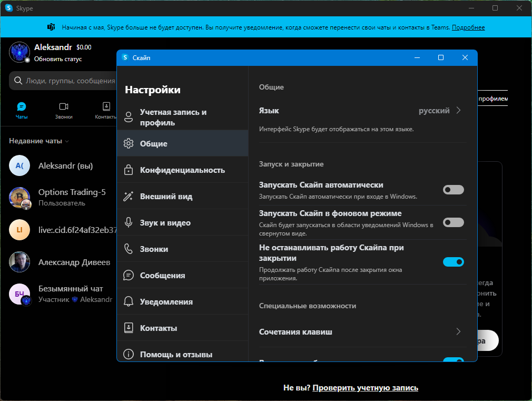
Task: Expand the Язык русский chevron
Action: (x=458, y=110)
